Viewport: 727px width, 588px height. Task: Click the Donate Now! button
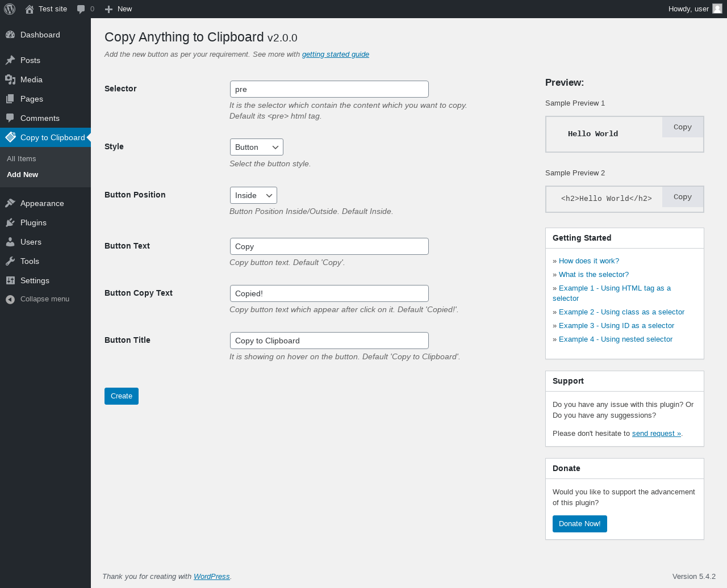[580, 524]
